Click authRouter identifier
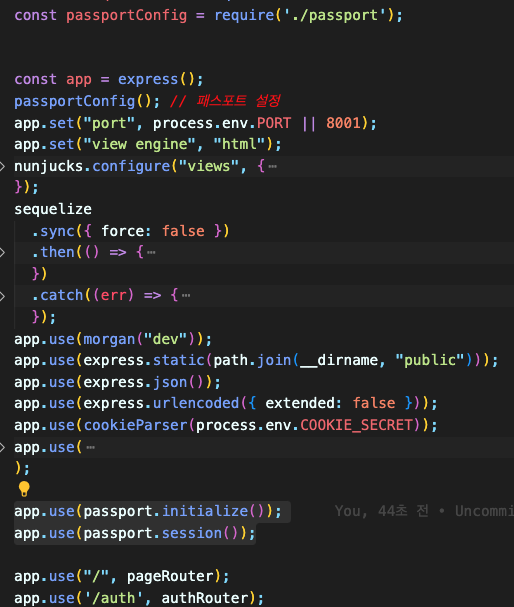 click(204, 598)
